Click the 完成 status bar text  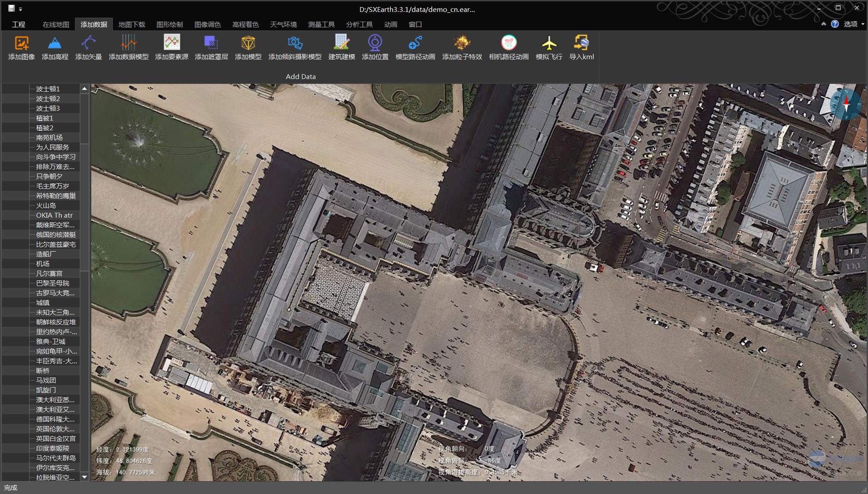[x=11, y=487]
